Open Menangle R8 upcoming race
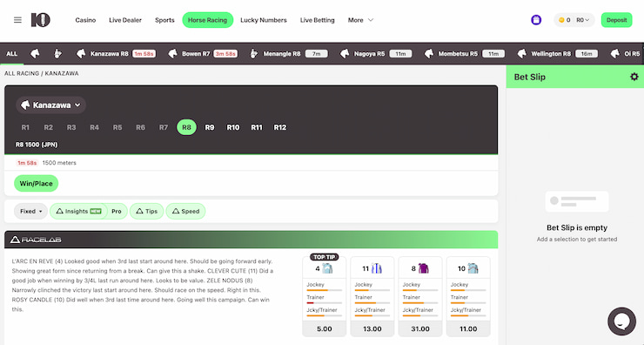644x345 pixels. tap(289, 53)
